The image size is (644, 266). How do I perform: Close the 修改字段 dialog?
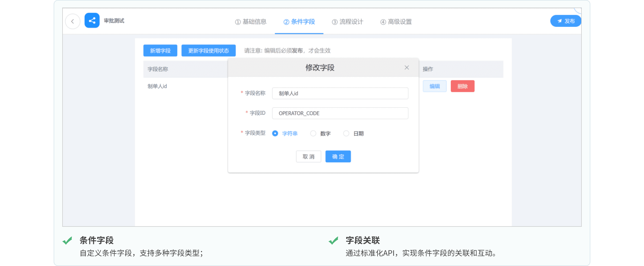(407, 68)
